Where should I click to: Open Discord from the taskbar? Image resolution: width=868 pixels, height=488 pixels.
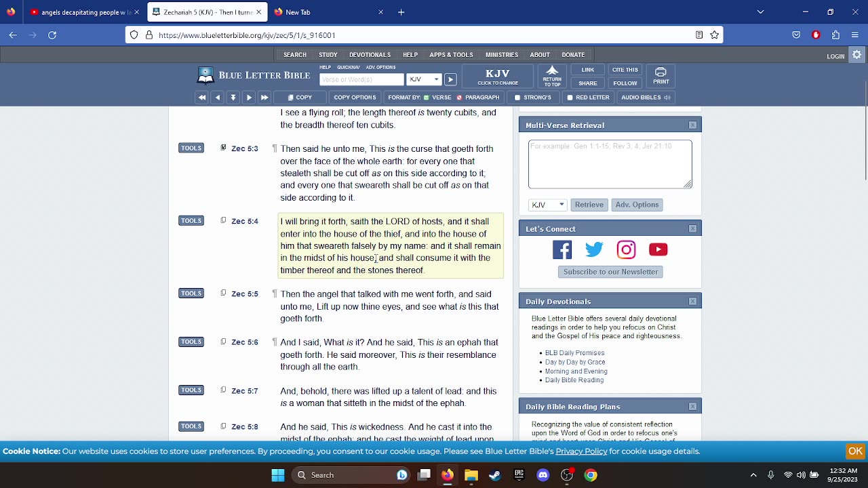pos(542,475)
